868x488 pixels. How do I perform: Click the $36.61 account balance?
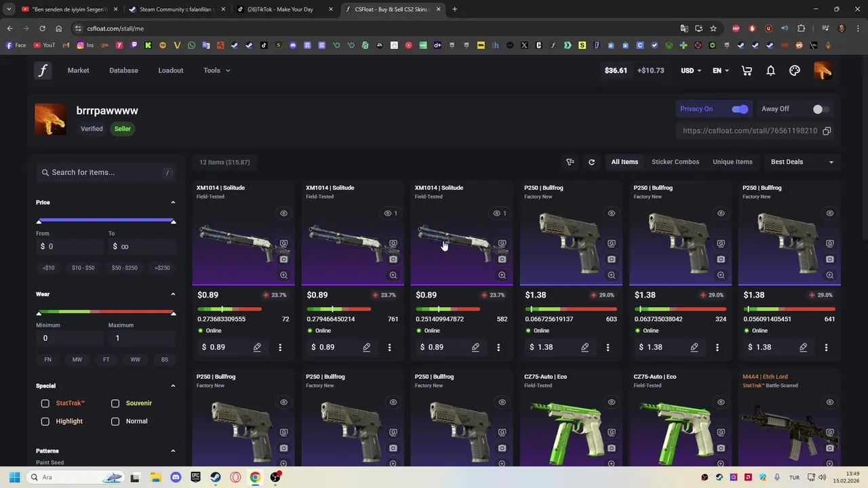coord(616,70)
